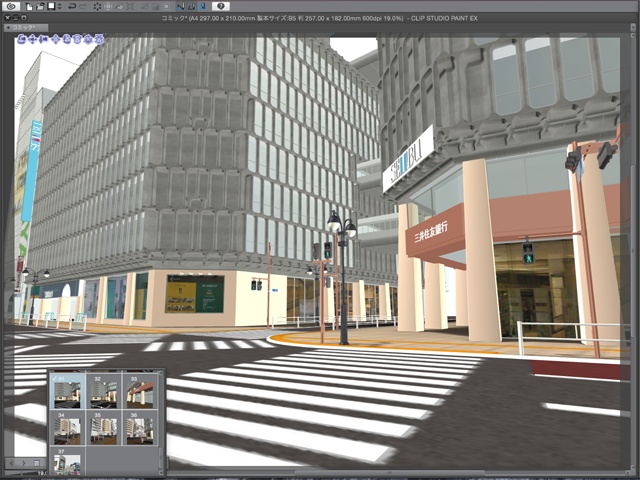Viewport: 640px width, 480px height.
Task: Choose camera angle preset 32
Action: (x=104, y=392)
